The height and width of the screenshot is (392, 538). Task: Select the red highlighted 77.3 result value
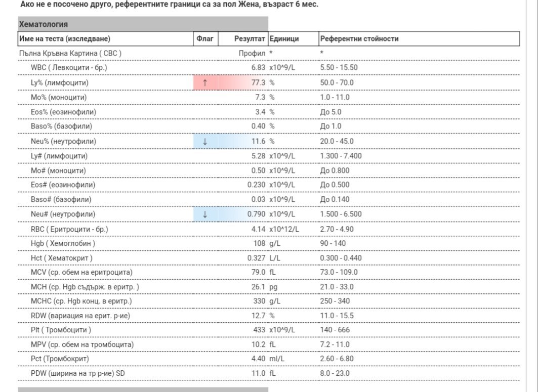(258, 83)
